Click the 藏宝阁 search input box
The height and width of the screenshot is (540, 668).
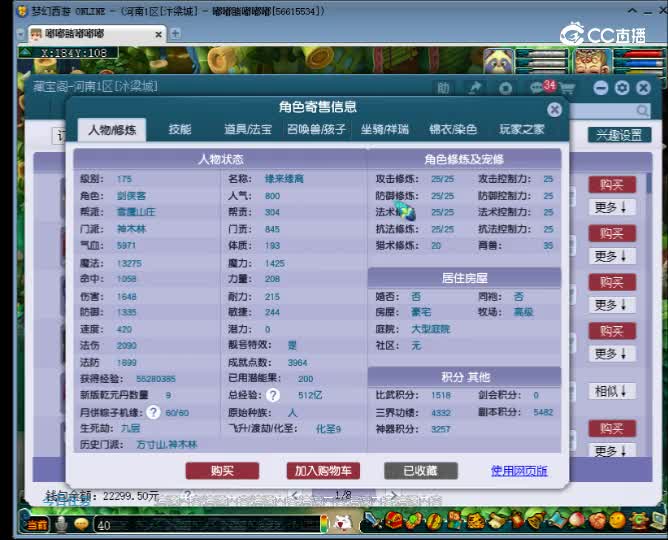[609, 111]
